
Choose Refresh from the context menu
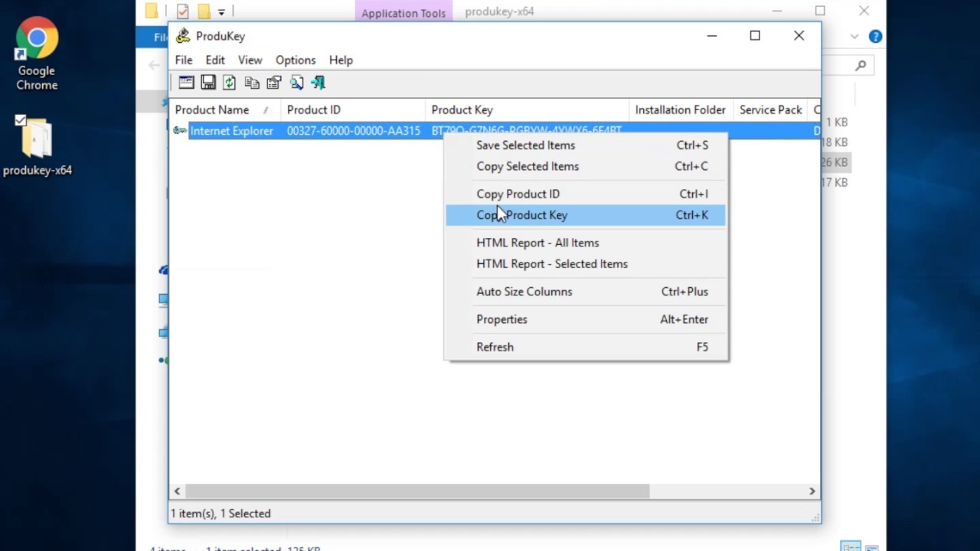coord(586,347)
